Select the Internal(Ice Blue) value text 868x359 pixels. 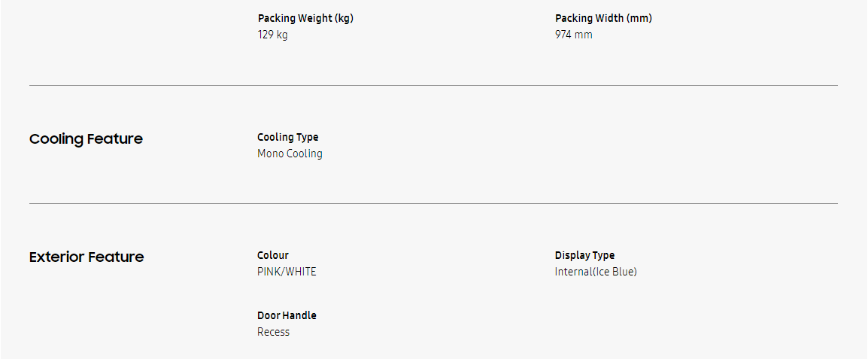click(x=596, y=272)
